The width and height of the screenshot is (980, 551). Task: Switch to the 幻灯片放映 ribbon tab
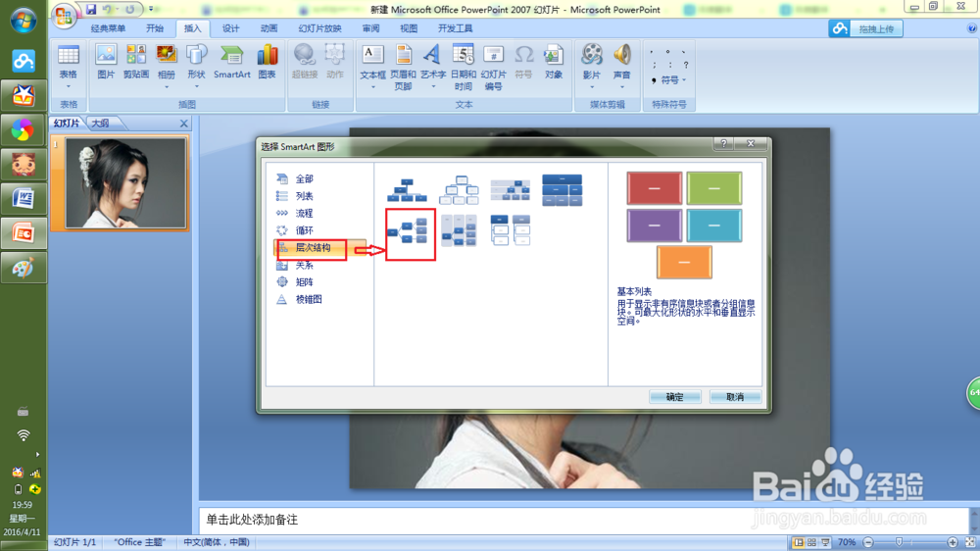320,28
